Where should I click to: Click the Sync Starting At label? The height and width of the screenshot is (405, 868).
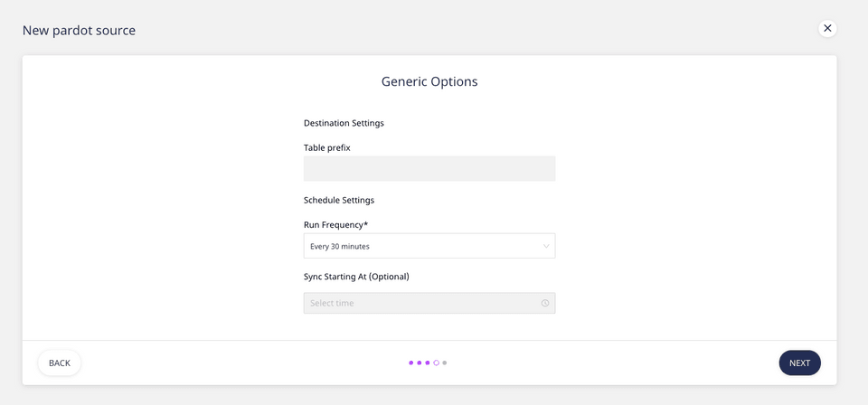pyautogui.click(x=356, y=277)
